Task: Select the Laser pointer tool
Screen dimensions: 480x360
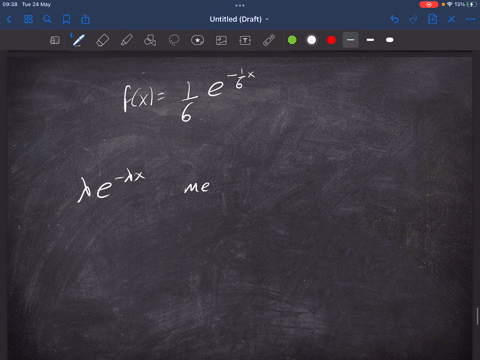Action: coord(269,40)
